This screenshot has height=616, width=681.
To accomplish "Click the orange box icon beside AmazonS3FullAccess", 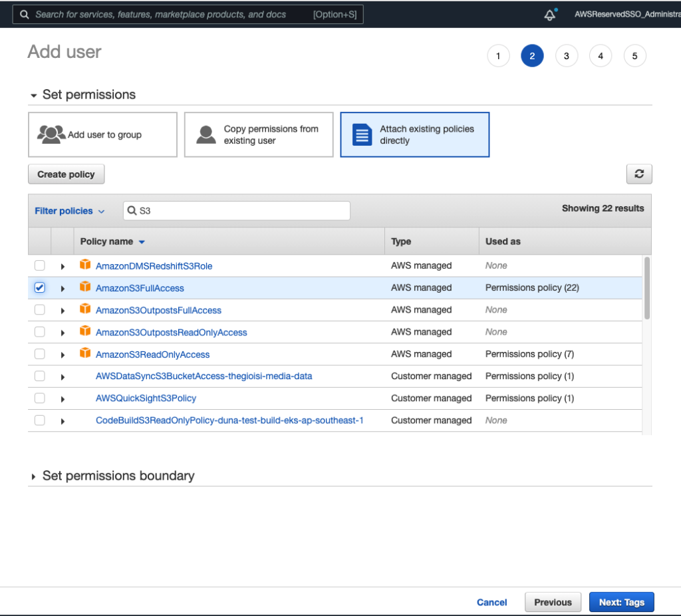I will click(85, 287).
